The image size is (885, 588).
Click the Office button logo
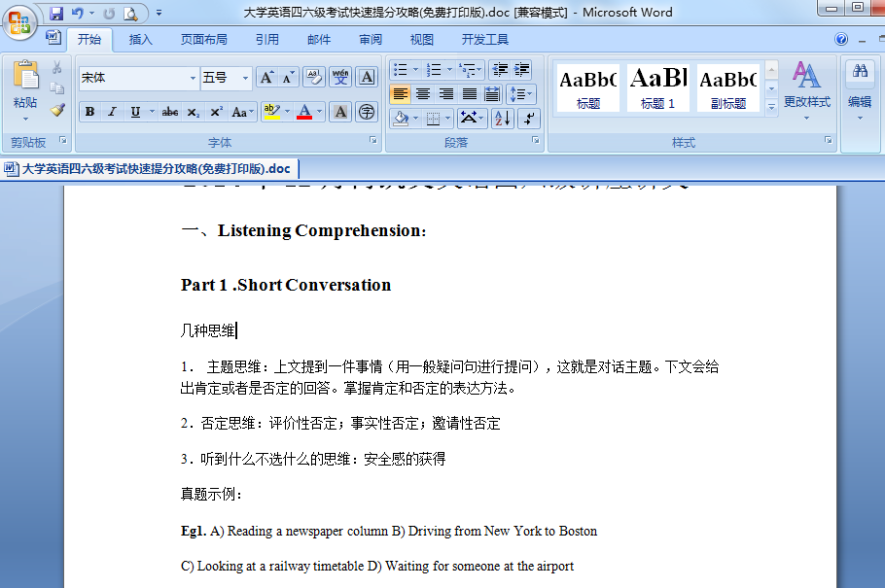click(x=19, y=22)
